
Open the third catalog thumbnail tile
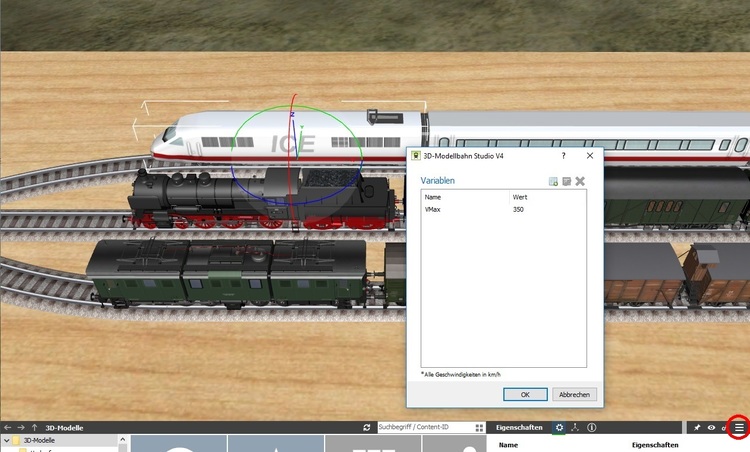pyautogui.click(x=374, y=443)
